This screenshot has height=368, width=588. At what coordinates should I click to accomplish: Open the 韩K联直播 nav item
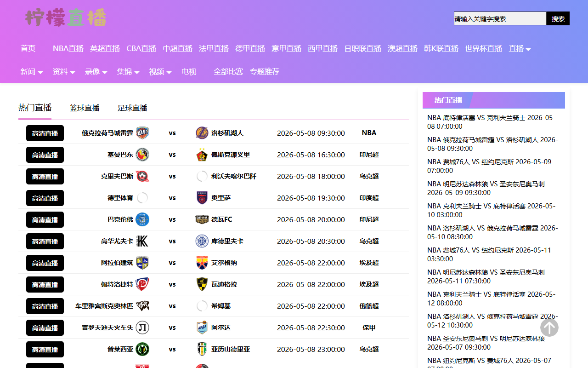coord(441,49)
